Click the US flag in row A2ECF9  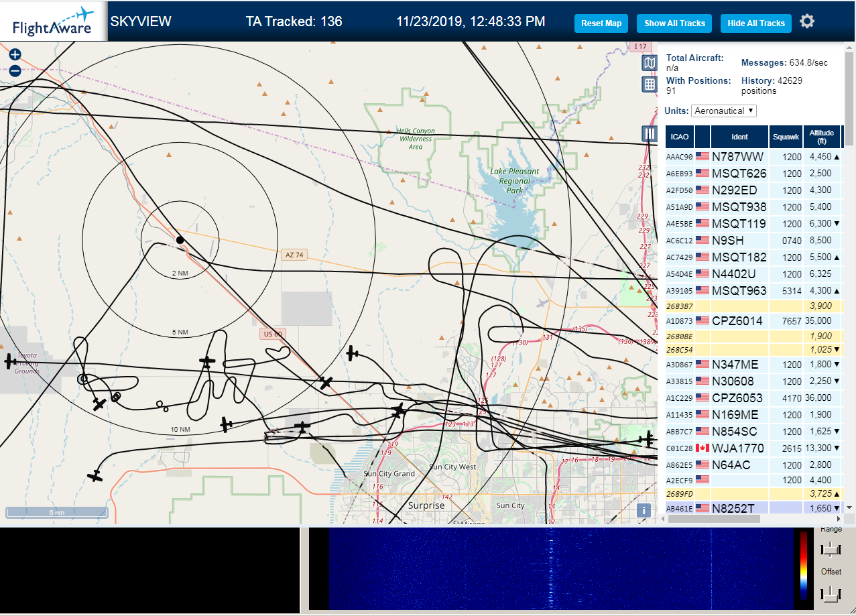point(702,479)
